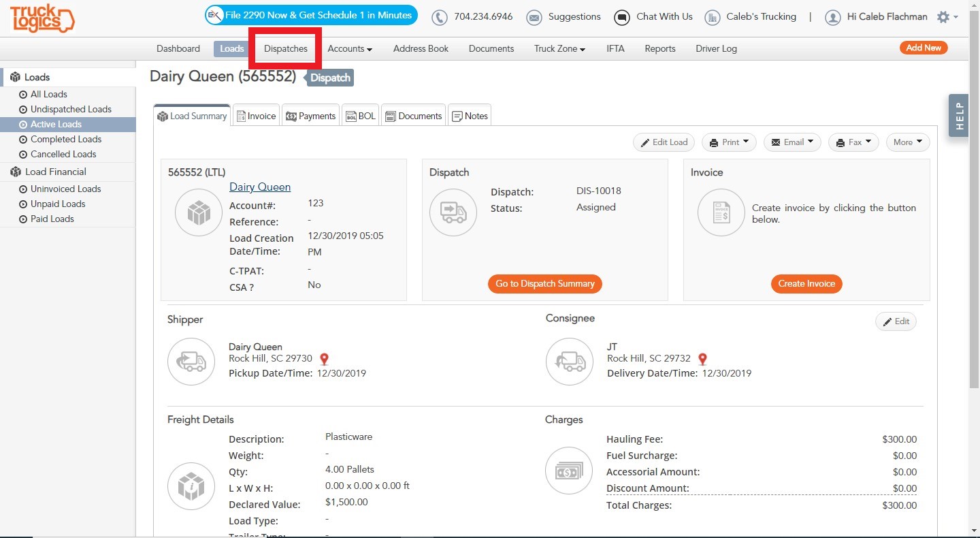Open the Email dropdown
Viewport: 980px width, 538px height.
coord(793,142)
